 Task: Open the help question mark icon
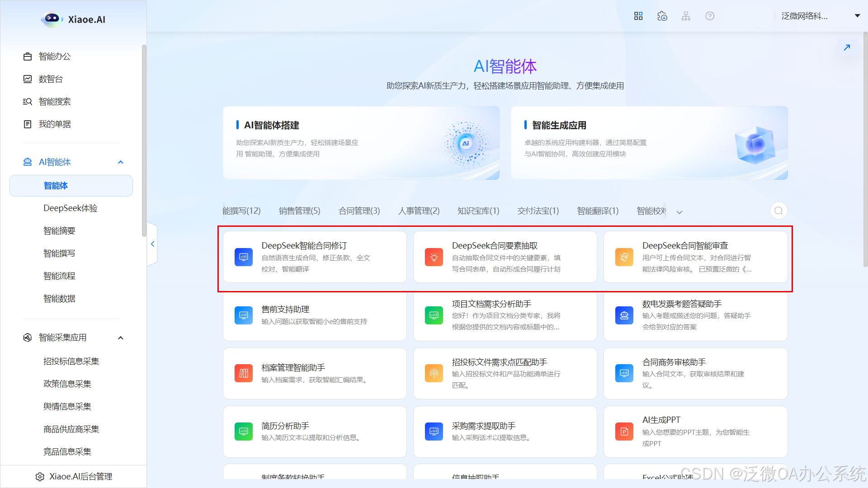[710, 16]
